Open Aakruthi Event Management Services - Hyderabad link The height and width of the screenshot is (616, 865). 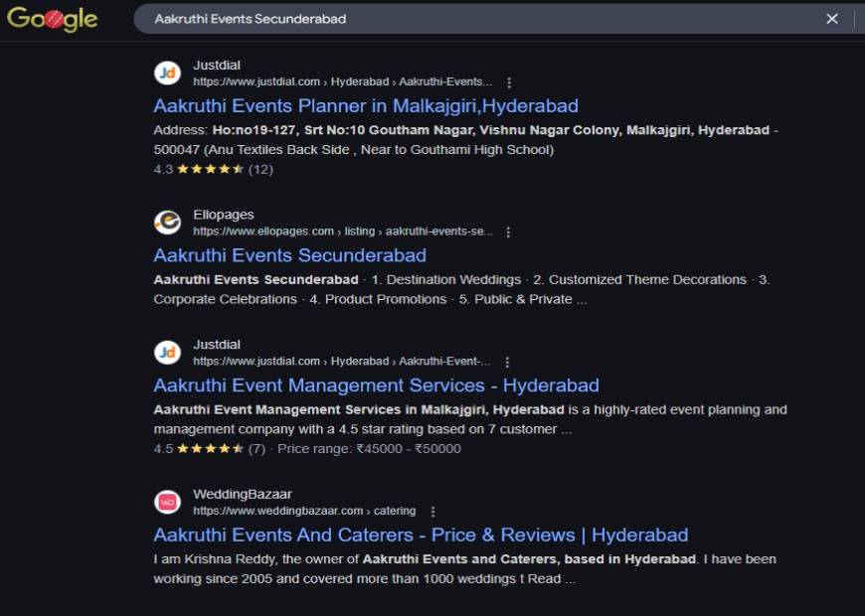coord(376,385)
